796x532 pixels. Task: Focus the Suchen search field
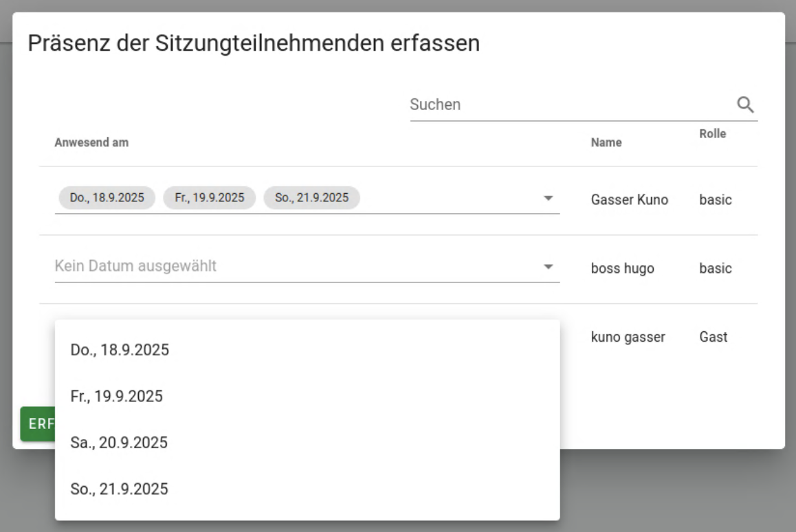pos(571,105)
